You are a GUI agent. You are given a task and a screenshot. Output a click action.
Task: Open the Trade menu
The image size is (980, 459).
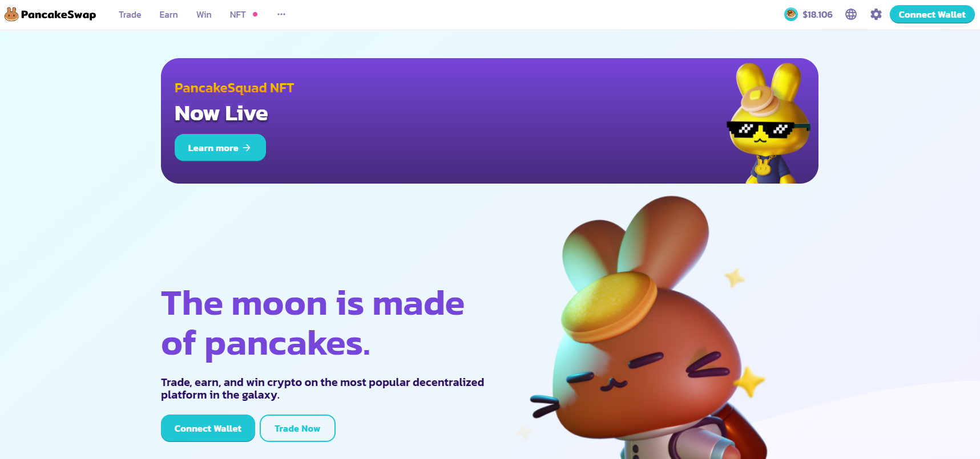(130, 15)
